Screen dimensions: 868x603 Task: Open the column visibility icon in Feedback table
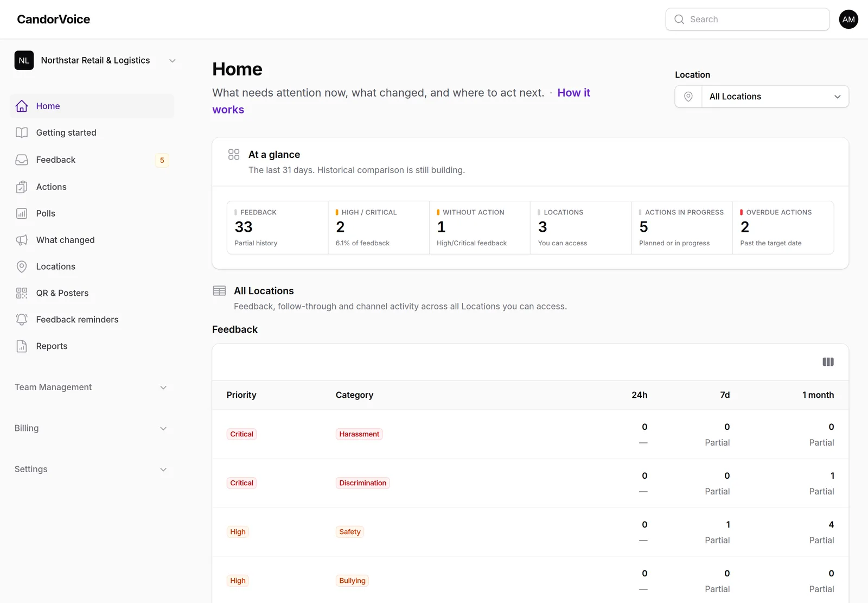pos(828,362)
